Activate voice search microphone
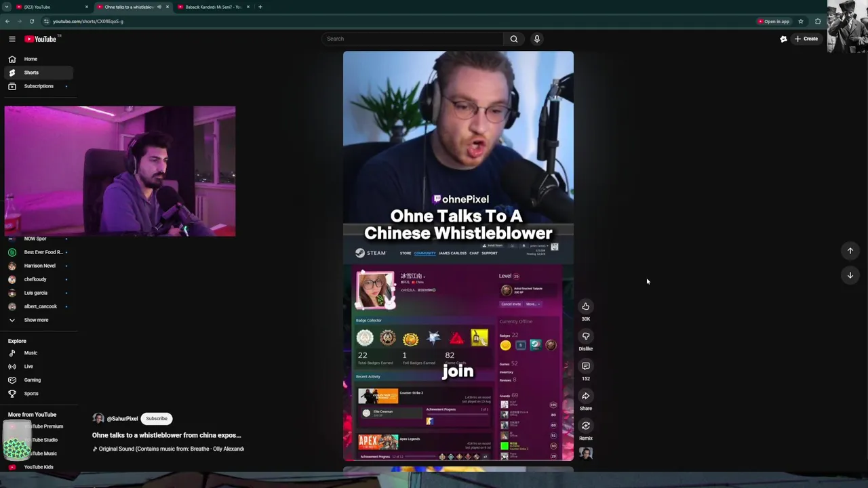The height and width of the screenshot is (488, 868). (x=536, y=39)
